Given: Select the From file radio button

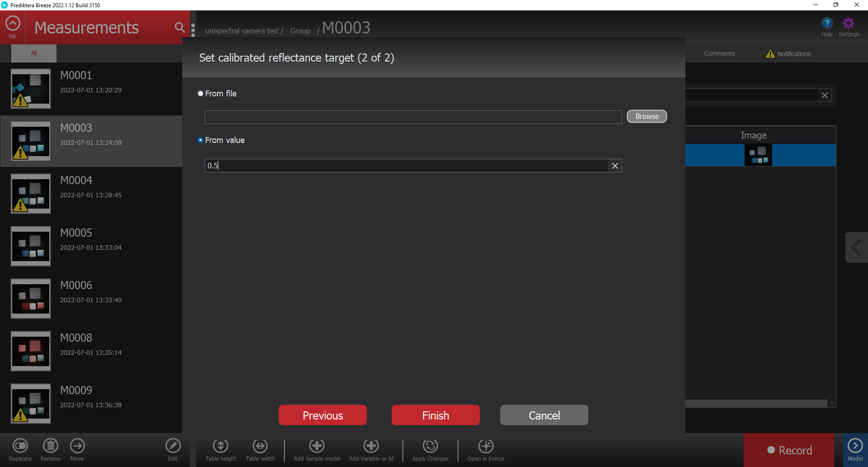Looking at the screenshot, I should click(200, 94).
